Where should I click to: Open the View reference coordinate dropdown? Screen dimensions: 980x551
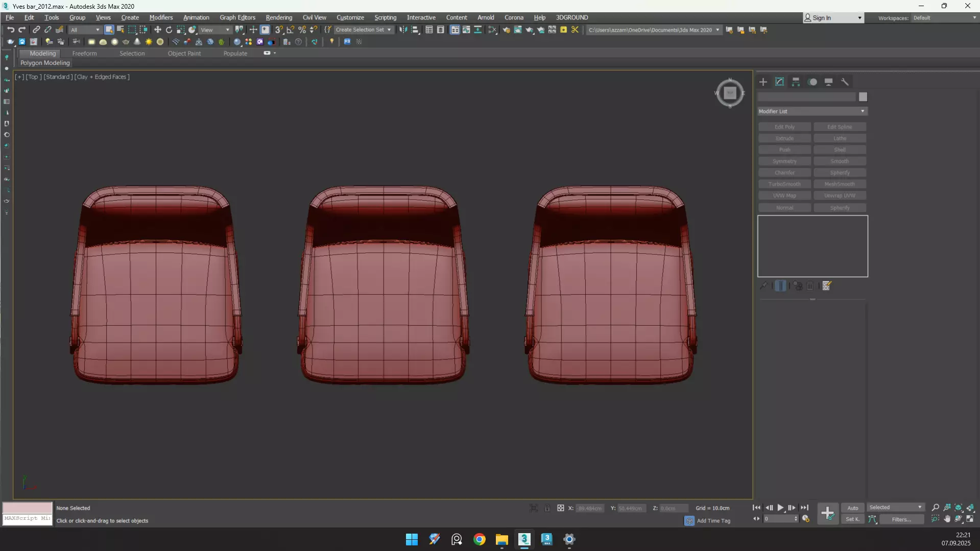[215, 30]
